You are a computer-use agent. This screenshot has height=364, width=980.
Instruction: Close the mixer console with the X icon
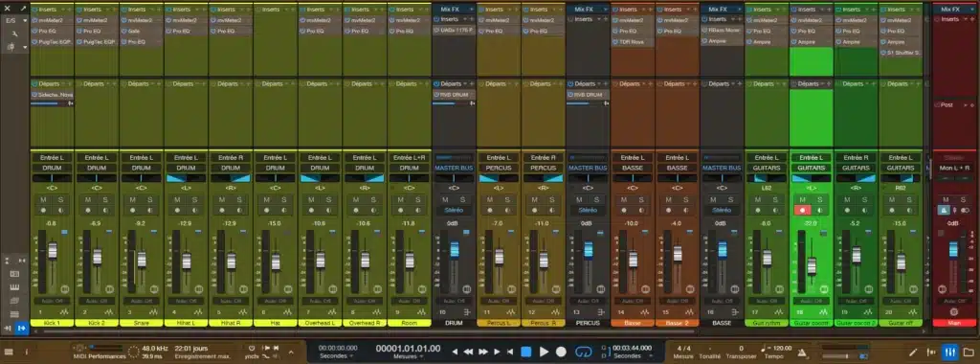[8, 9]
